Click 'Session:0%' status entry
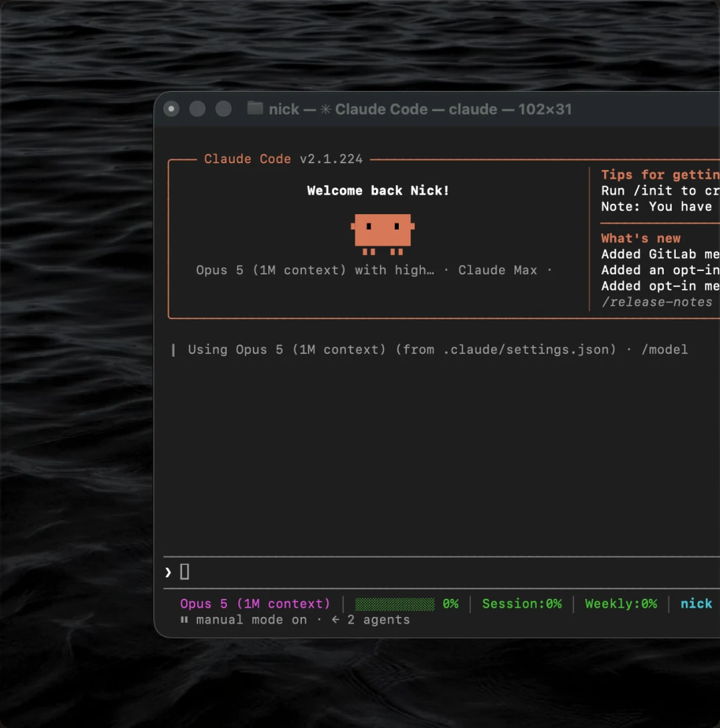 coord(522,604)
